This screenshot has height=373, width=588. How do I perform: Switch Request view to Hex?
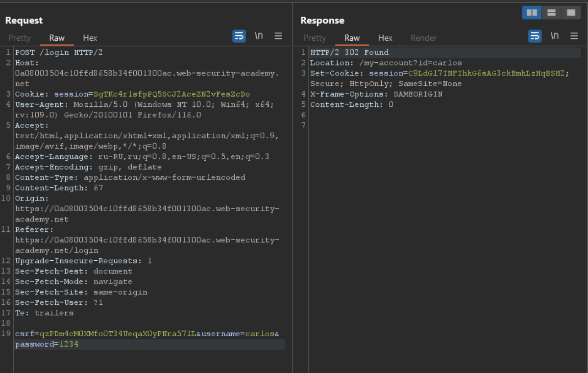coord(90,38)
